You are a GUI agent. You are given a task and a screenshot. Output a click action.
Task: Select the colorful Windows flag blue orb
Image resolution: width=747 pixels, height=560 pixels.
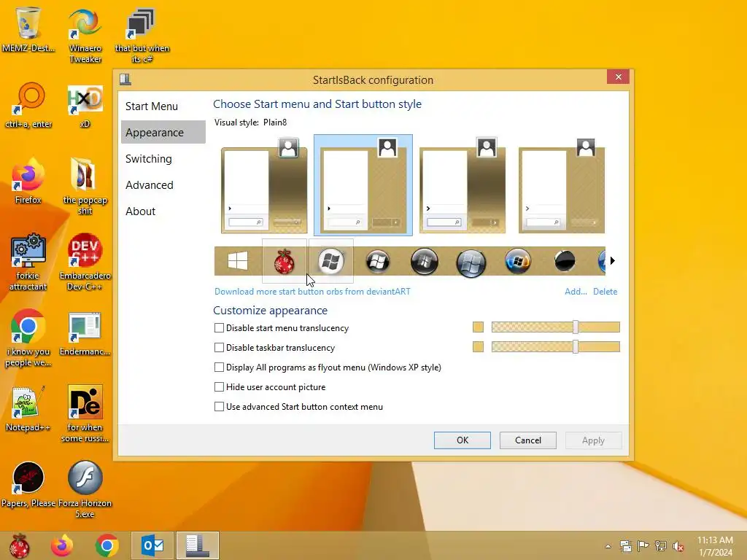click(x=518, y=261)
